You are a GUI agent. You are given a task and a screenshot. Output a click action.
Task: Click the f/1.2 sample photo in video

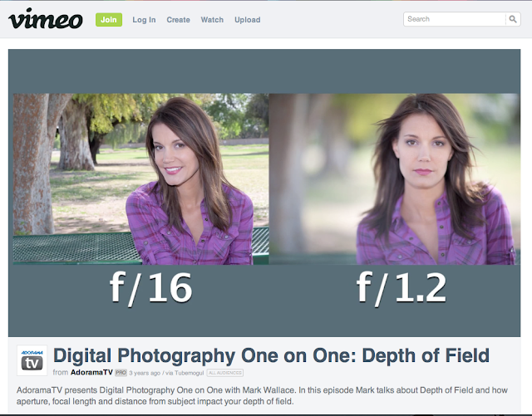click(395, 179)
